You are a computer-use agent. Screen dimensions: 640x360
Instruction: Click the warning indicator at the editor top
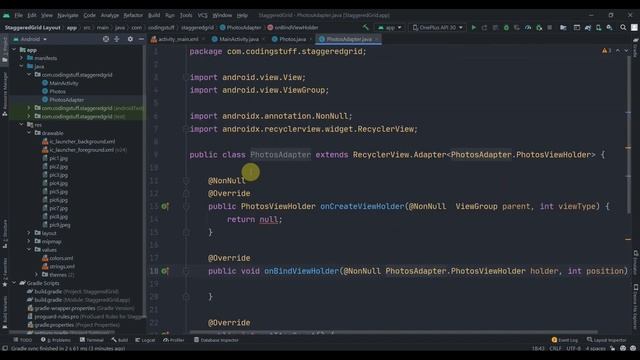click(606, 51)
